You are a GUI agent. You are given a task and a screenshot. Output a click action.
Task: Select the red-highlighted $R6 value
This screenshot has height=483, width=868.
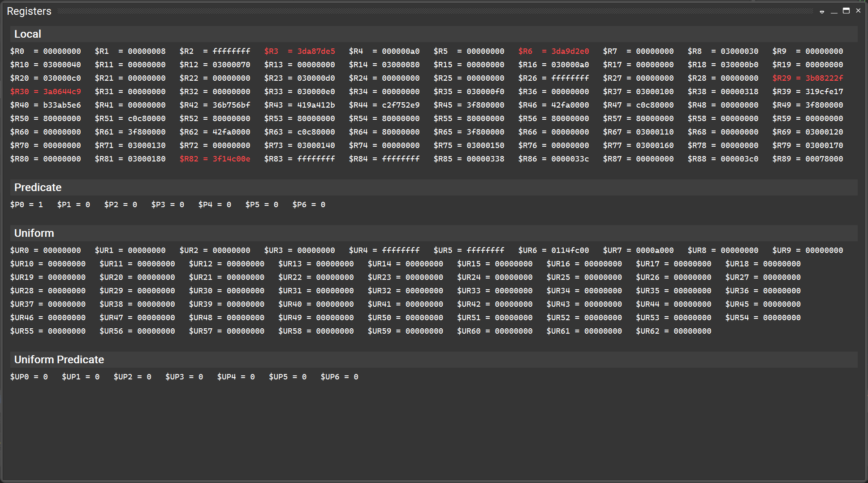click(570, 51)
